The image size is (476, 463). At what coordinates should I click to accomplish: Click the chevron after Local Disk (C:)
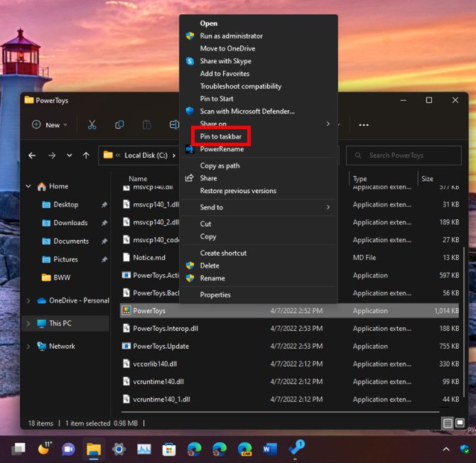tap(174, 156)
